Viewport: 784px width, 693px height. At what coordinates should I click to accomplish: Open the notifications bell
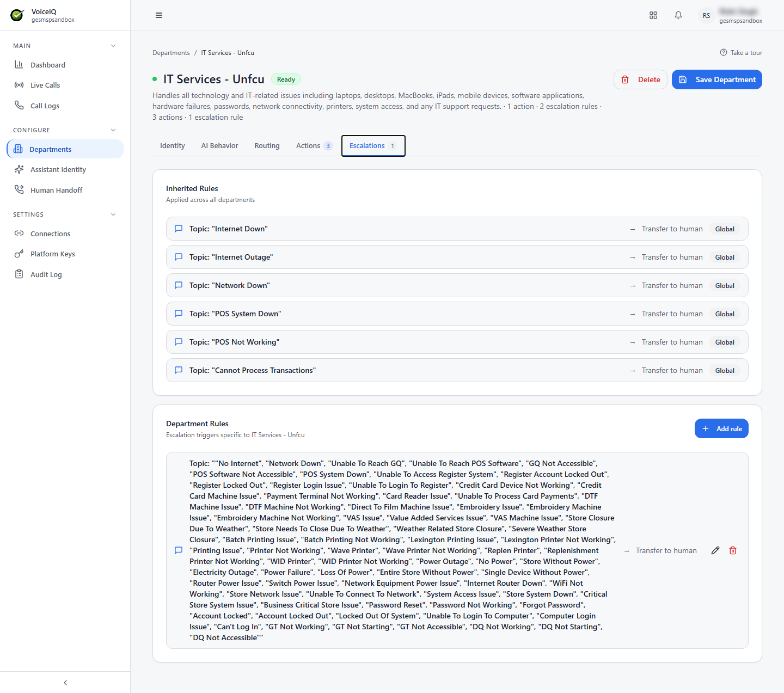click(x=678, y=15)
